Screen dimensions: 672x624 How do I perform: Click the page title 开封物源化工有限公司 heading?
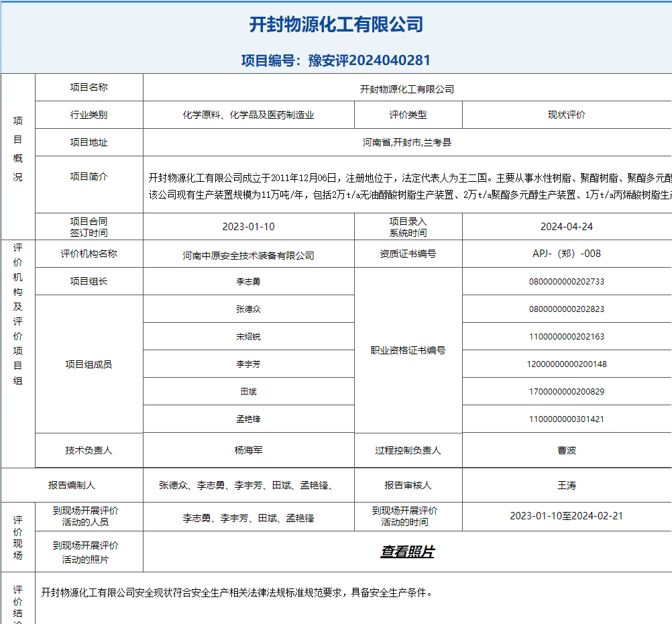click(336, 24)
